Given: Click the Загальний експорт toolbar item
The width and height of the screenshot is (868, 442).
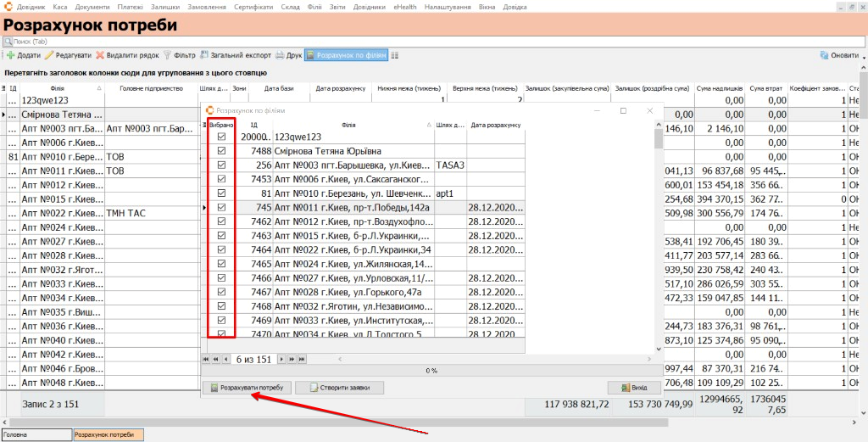Looking at the screenshot, I should click(x=236, y=55).
